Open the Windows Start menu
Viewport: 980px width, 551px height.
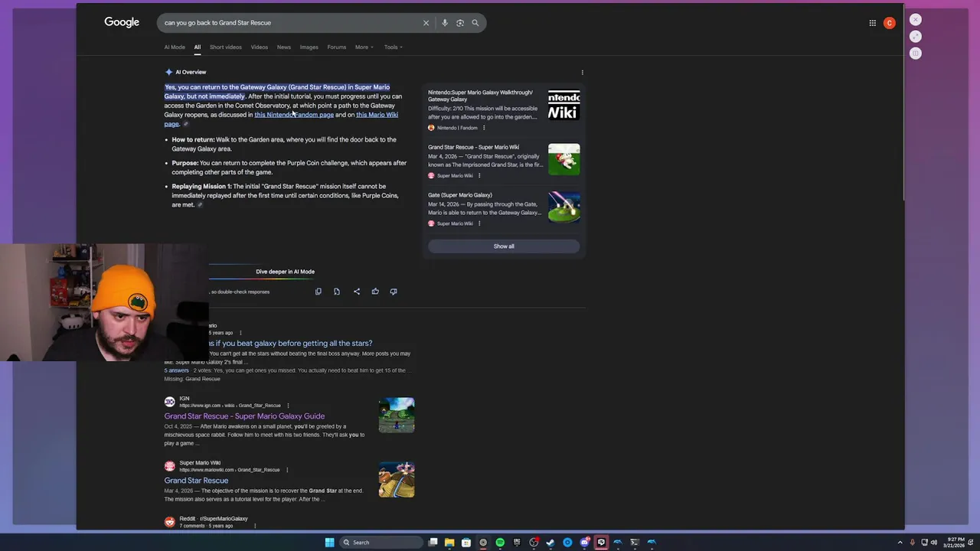[x=329, y=543]
